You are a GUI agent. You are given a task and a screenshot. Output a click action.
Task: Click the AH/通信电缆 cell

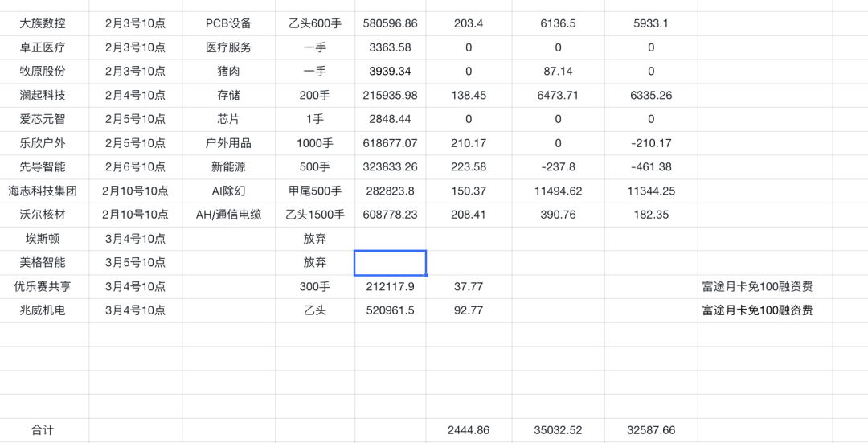coord(228,215)
